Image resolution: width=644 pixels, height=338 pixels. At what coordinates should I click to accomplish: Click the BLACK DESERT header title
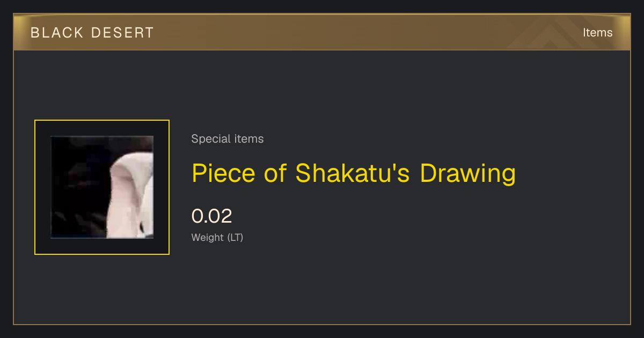coord(92,33)
